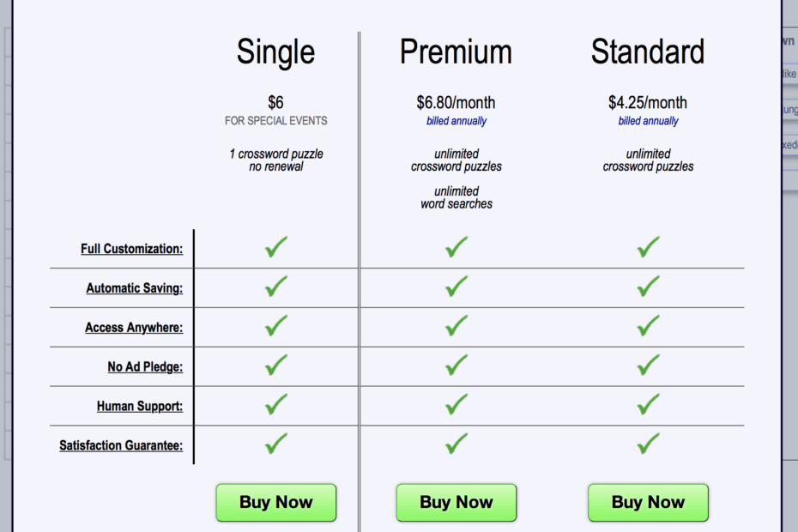Click the Premium plan heading
The width and height of the screenshot is (798, 532).
click(456, 52)
